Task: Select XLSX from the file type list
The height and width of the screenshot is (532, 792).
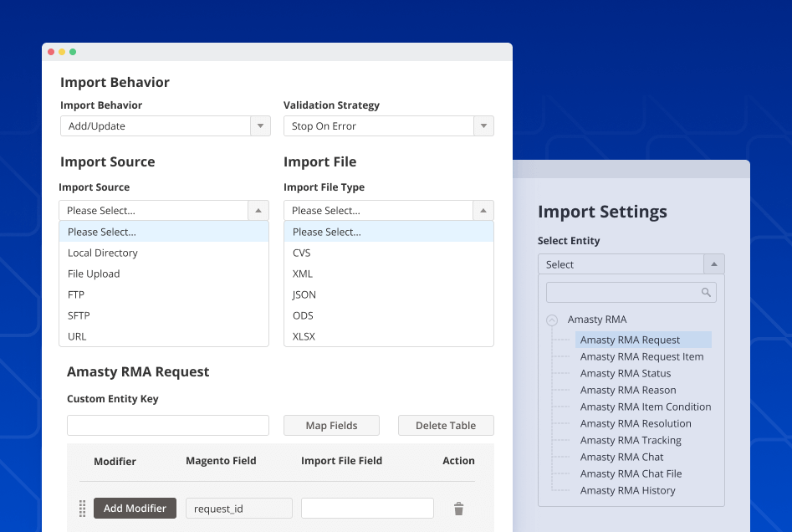Action: [x=303, y=336]
